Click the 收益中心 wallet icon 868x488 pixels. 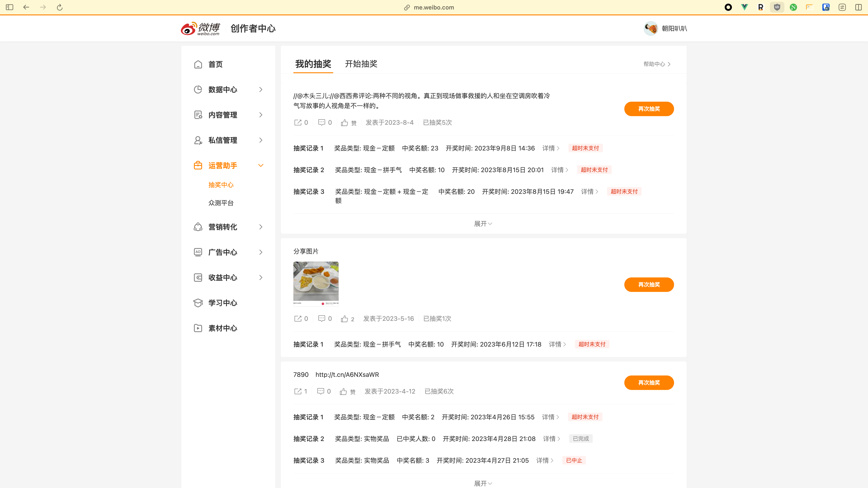point(198,277)
